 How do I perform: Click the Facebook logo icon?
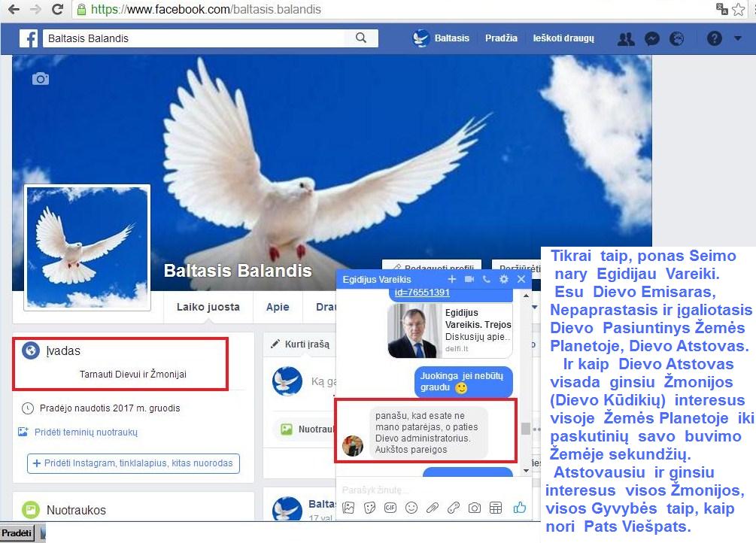(x=29, y=38)
